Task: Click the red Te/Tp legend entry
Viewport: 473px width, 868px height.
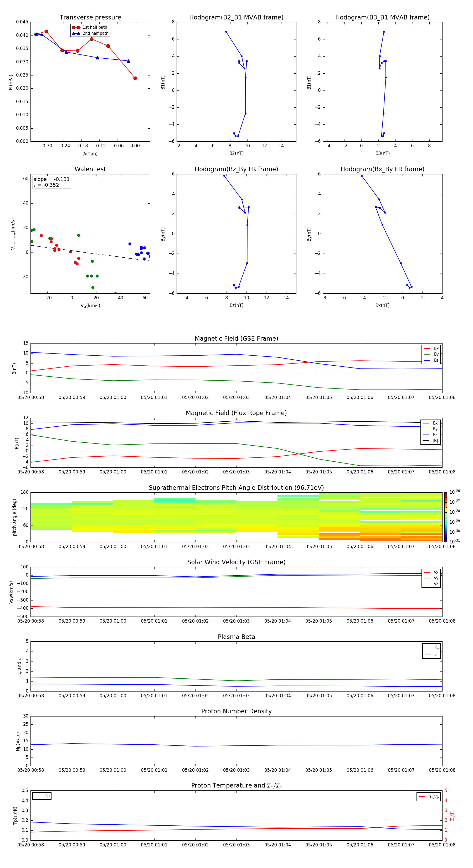Action: point(429,797)
